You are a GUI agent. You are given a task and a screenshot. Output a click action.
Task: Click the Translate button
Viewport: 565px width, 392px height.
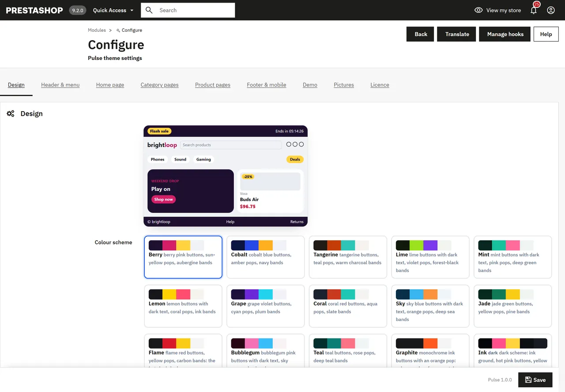(457, 34)
